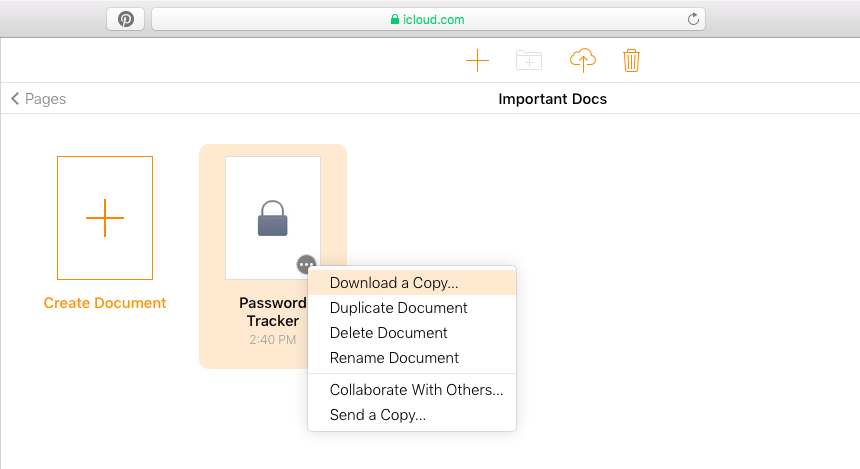Screen dimensions: 860x469
Task: Open the three-dot more options button
Action: click(x=306, y=265)
